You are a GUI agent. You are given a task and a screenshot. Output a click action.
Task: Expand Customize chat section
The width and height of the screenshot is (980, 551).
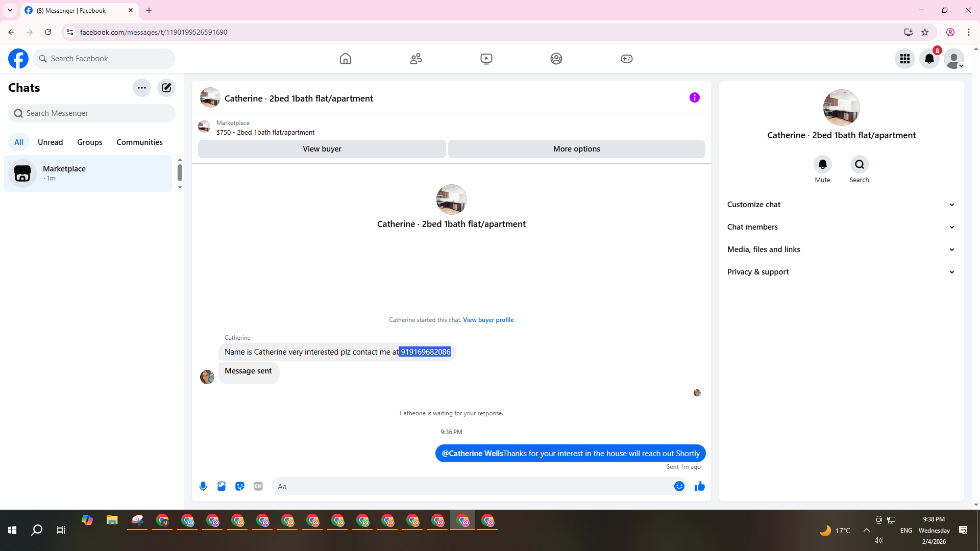pyautogui.click(x=841, y=205)
